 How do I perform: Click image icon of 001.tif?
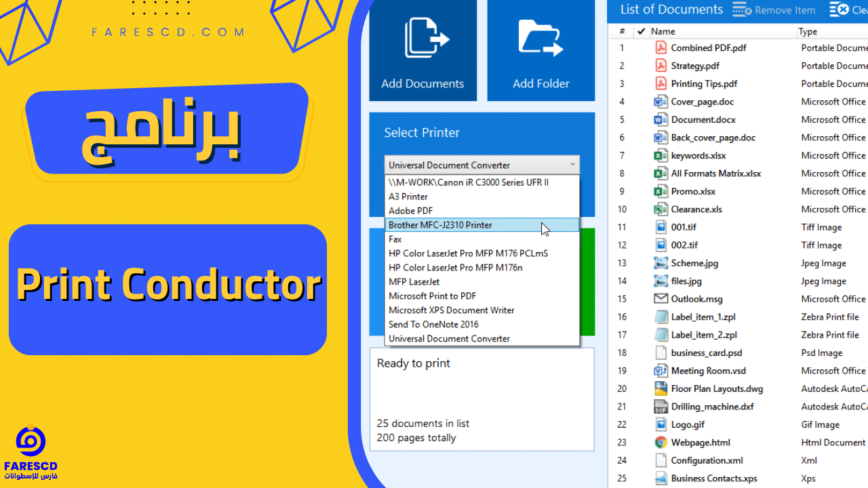point(661,228)
